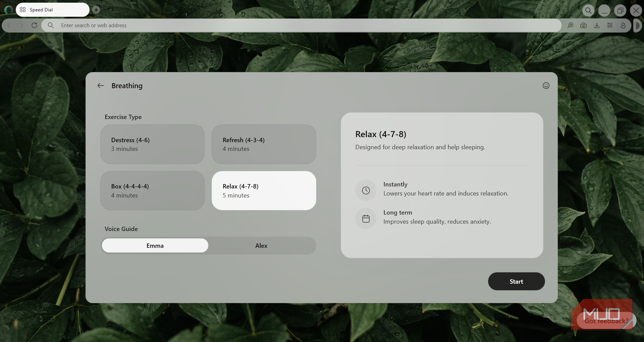Open the smiley feedback icon in Breathing panel
The height and width of the screenshot is (342, 644).
click(546, 86)
